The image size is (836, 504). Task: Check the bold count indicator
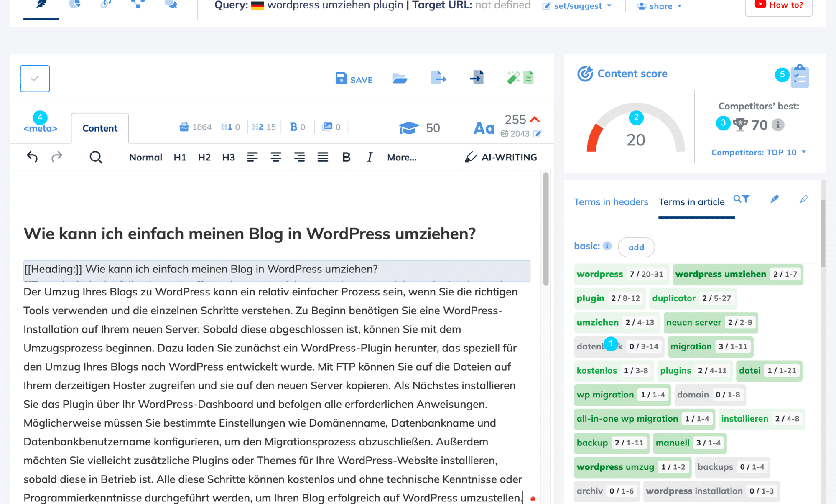pos(298,127)
